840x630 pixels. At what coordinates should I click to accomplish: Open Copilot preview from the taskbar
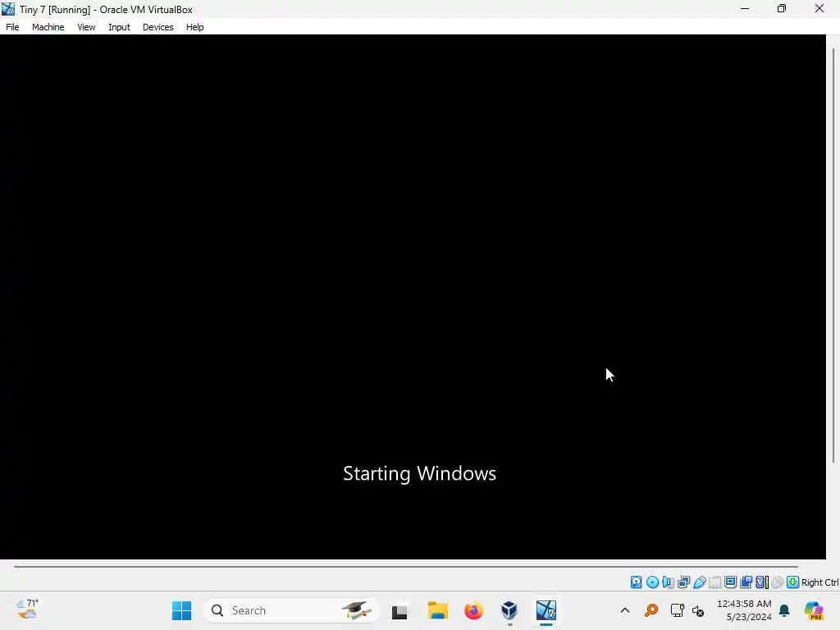pyautogui.click(x=814, y=610)
